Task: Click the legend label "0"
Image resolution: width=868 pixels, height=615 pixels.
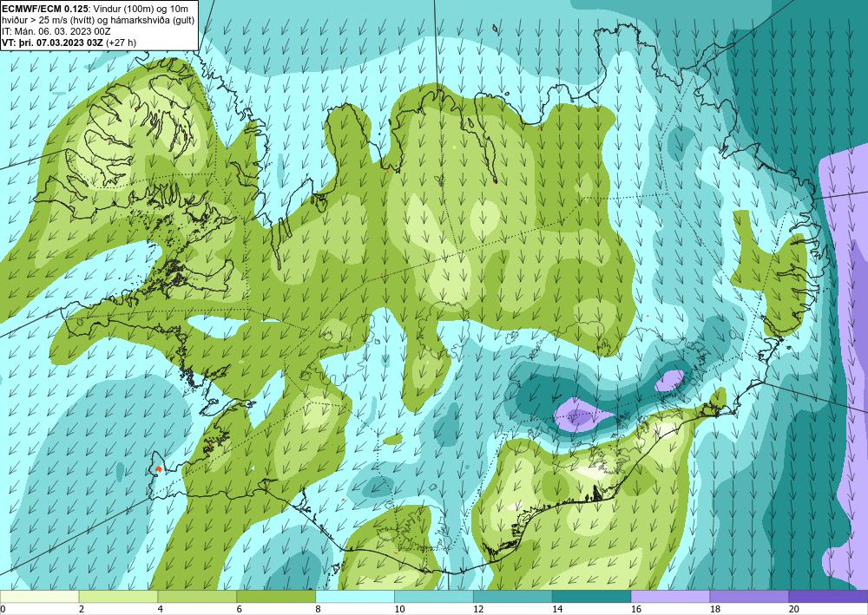Action: coord(3,610)
